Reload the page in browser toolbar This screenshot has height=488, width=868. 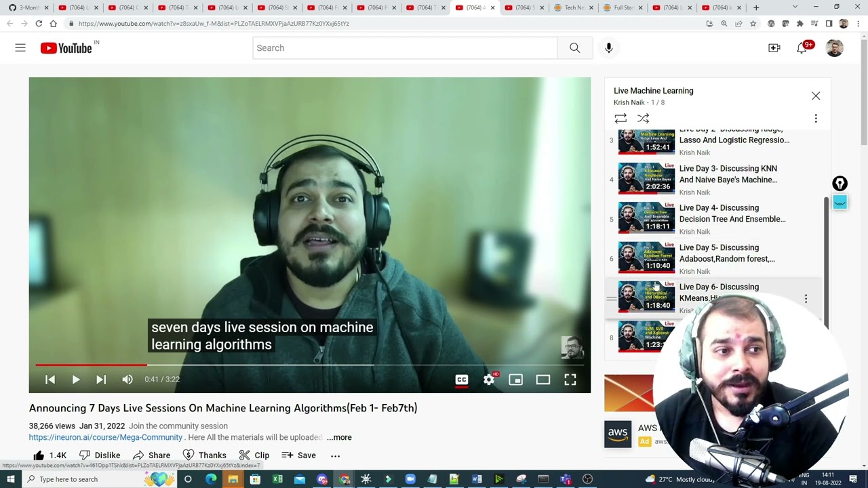point(39,24)
